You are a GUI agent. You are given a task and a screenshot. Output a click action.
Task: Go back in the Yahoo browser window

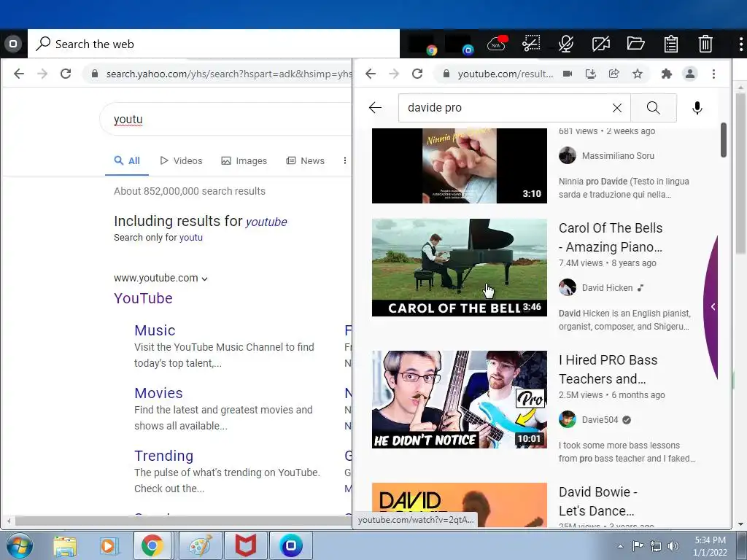pos(19,74)
